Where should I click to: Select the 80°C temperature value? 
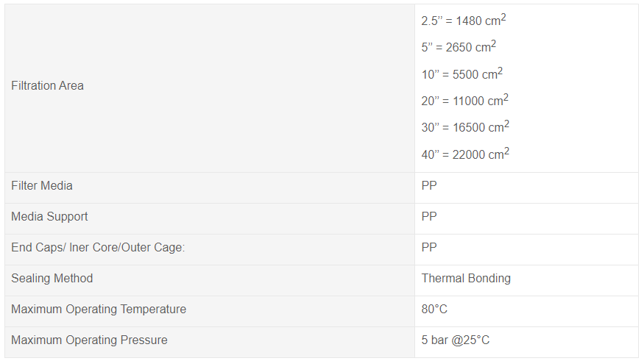point(434,310)
